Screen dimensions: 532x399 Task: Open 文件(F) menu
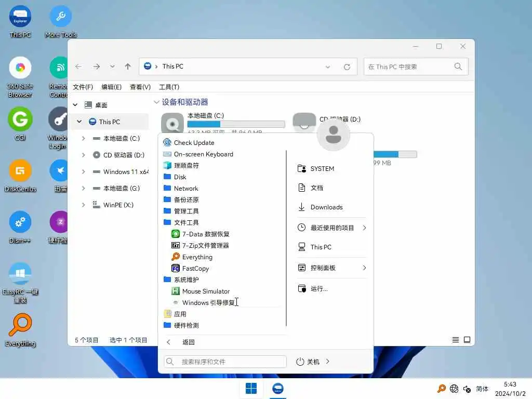tap(83, 87)
